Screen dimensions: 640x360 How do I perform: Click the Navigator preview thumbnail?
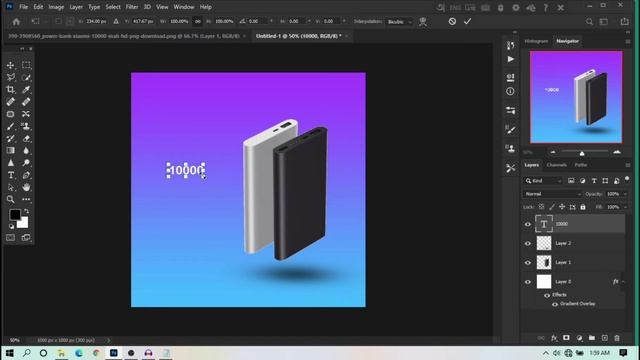point(576,97)
